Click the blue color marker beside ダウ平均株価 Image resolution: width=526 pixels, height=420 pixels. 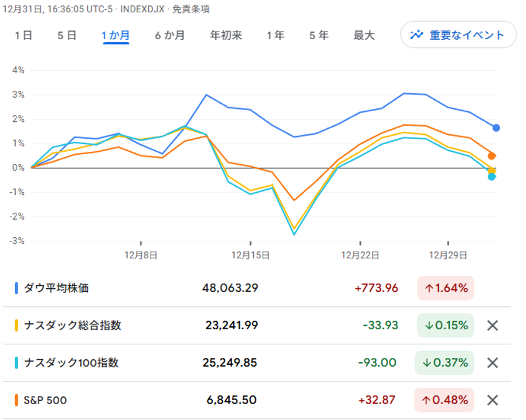(x=16, y=288)
